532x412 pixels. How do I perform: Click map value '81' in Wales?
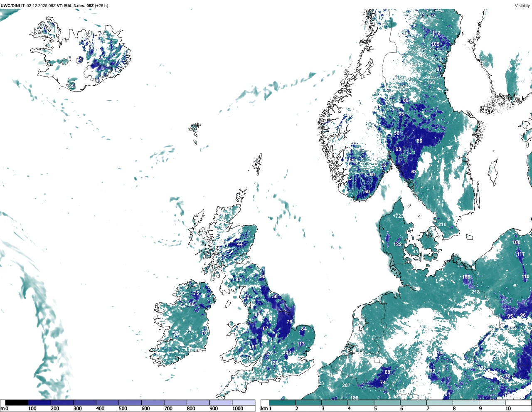[x=254, y=347]
